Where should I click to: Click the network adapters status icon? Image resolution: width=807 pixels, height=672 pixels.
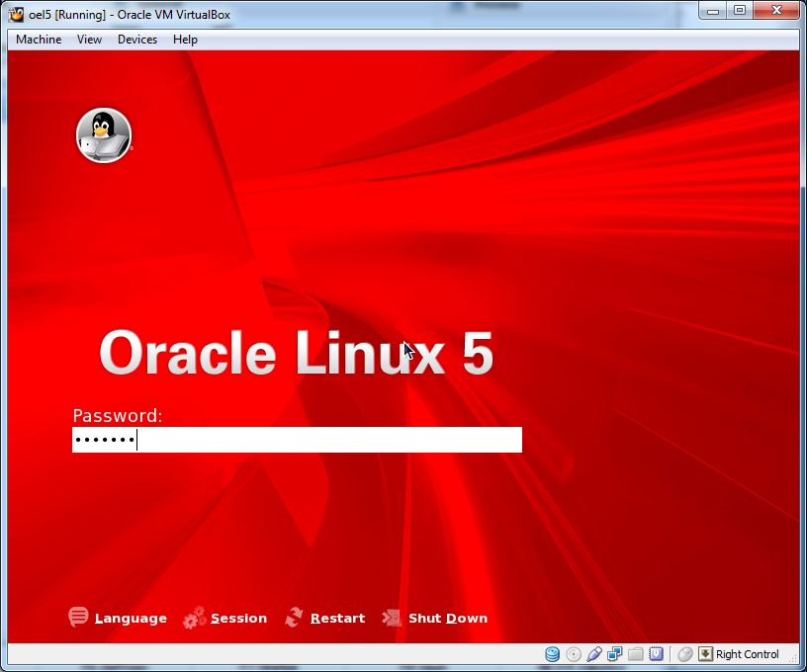pos(614,654)
